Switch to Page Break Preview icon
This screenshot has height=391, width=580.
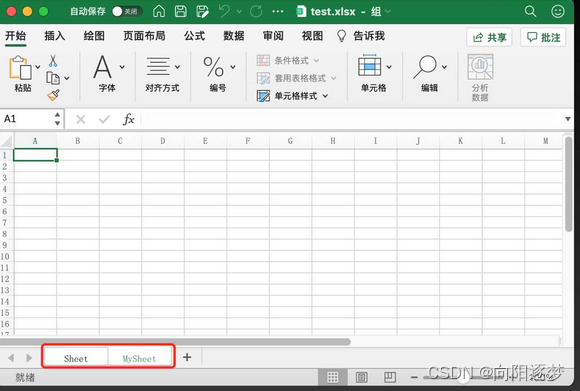(390, 377)
